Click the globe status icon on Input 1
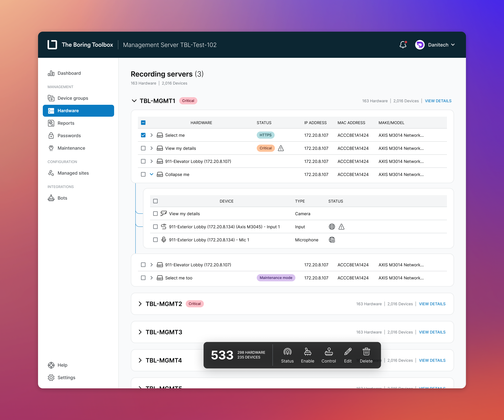The image size is (504, 420). (x=332, y=227)
